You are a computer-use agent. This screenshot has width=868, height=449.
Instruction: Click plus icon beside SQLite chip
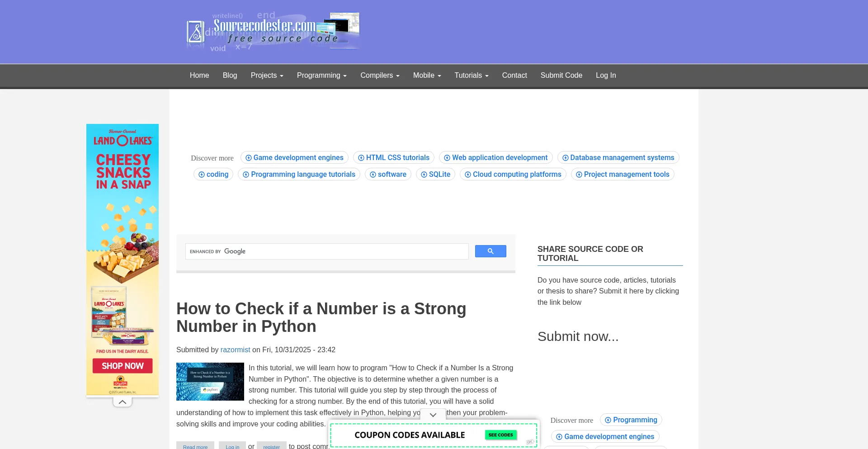[424, 175]
